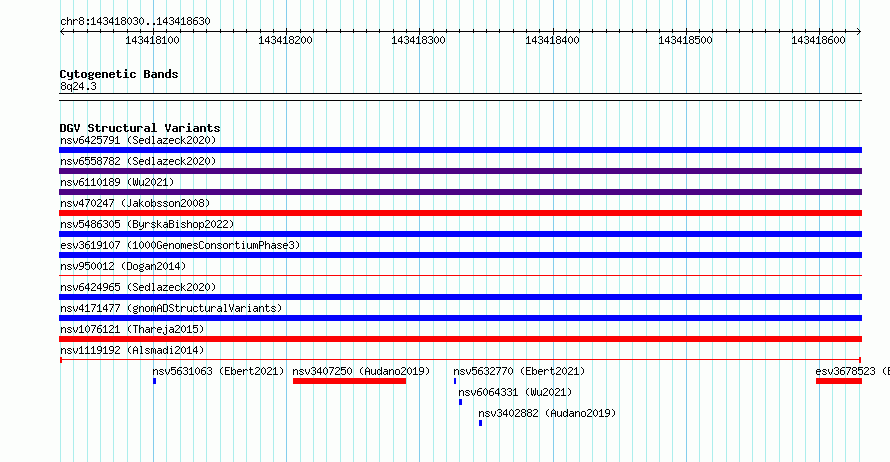Select the purple bar under nsv6558782
Screen dimensions: 890x462
click(x=460, y=171)
